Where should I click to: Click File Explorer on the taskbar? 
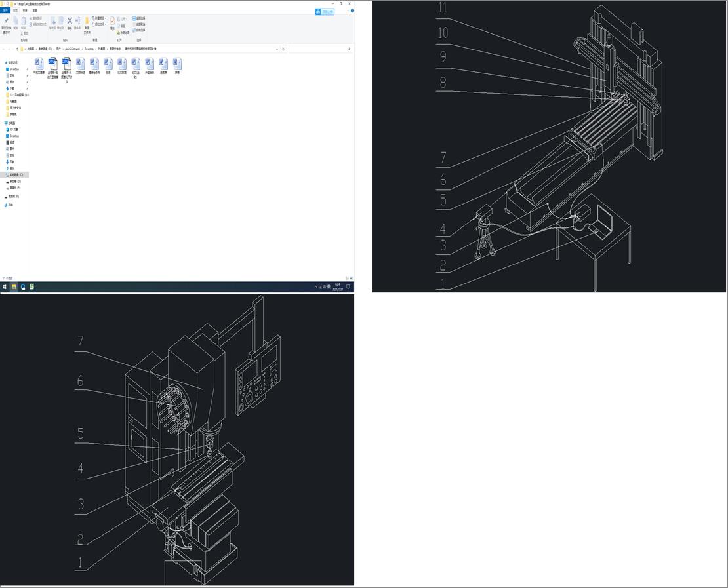point(14,287)
